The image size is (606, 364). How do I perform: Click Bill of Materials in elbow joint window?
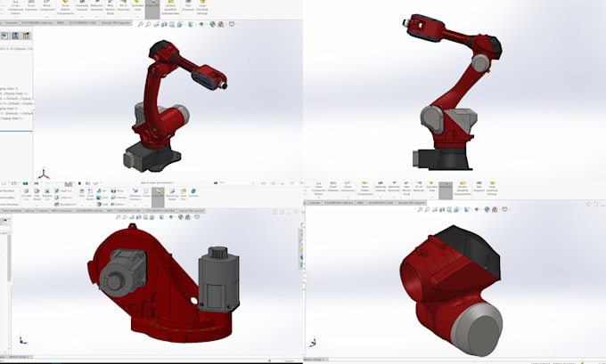coord(419,186)
